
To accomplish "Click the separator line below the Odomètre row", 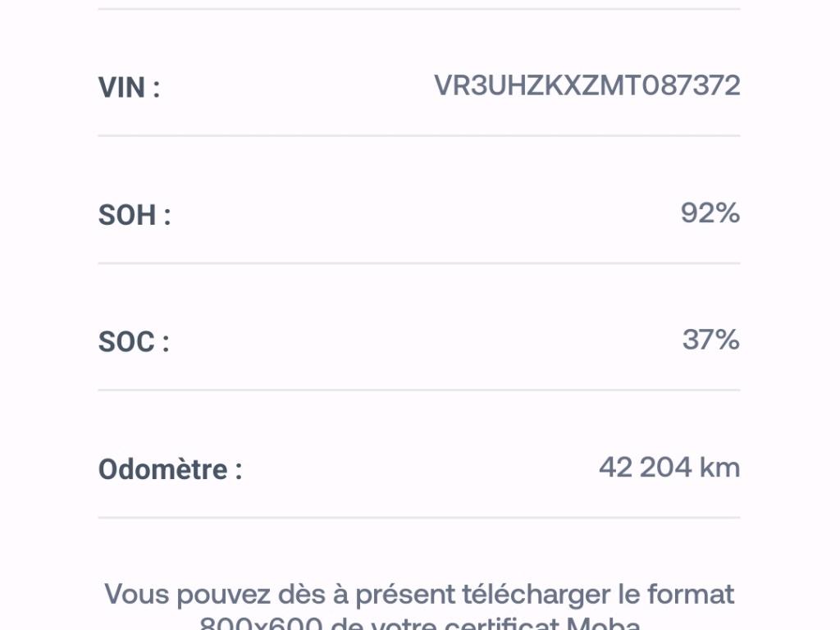I will click(x=418, y=518).
